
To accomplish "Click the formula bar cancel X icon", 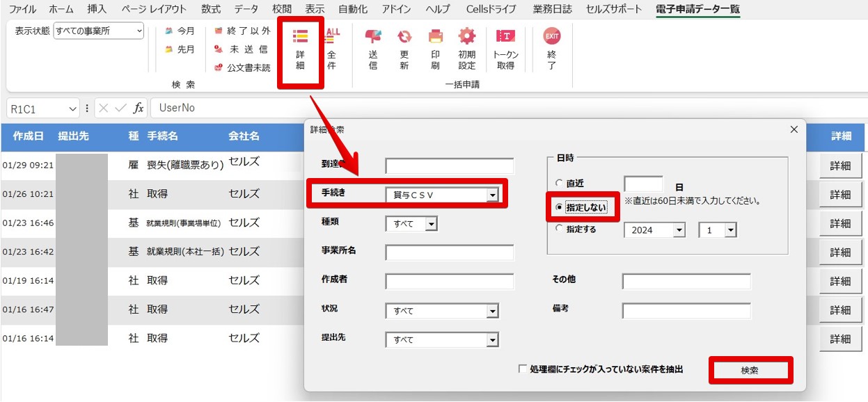I will click(x=104, y=108).
